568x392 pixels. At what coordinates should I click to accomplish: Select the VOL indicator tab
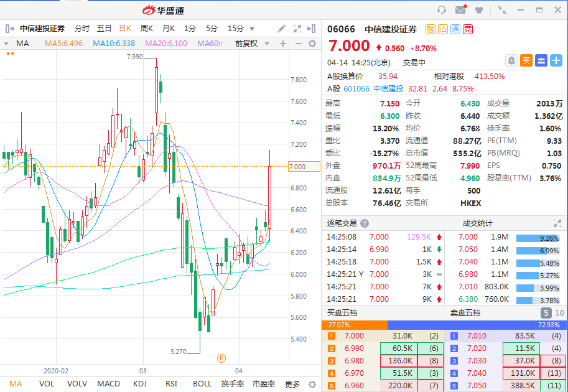coord(47,384)
